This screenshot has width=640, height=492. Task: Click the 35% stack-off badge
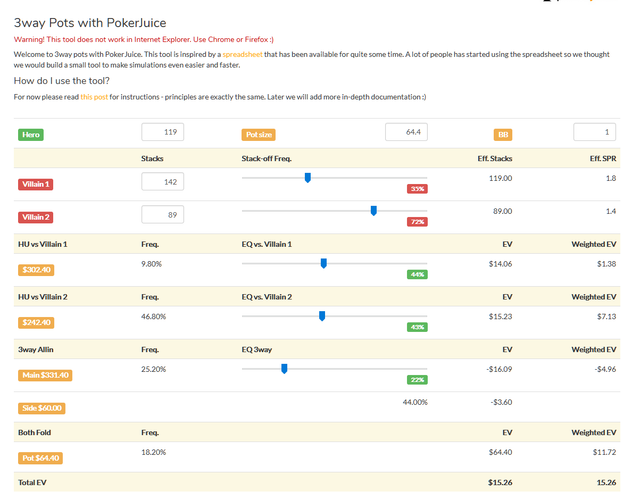click(417, 189)
